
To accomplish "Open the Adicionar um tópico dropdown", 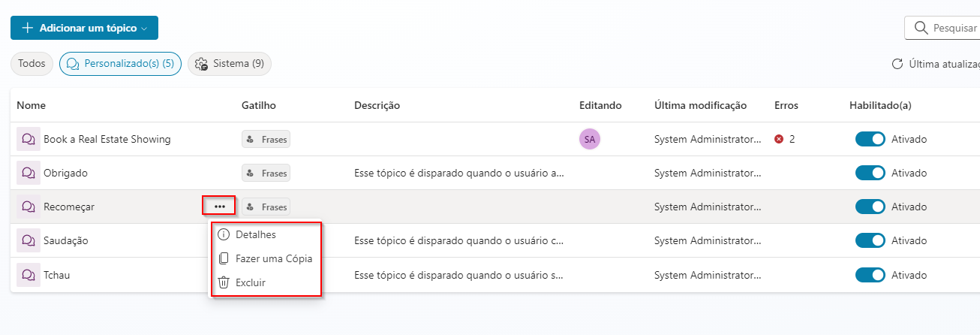I will point(84,28).
